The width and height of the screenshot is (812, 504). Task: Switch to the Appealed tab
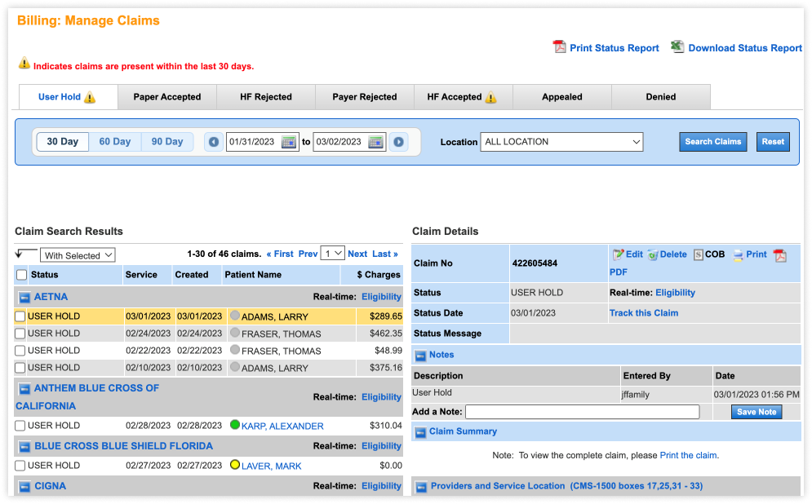pos(562,97)
